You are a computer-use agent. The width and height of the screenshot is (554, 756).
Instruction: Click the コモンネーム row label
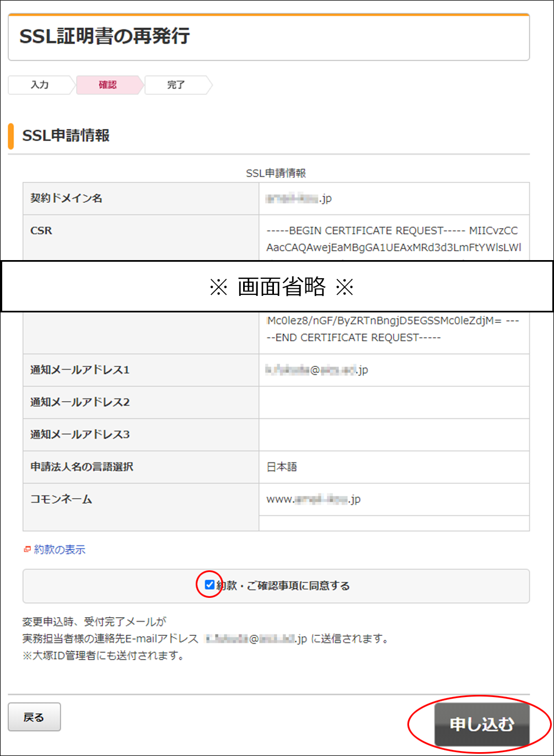click(x=61, y=500)
